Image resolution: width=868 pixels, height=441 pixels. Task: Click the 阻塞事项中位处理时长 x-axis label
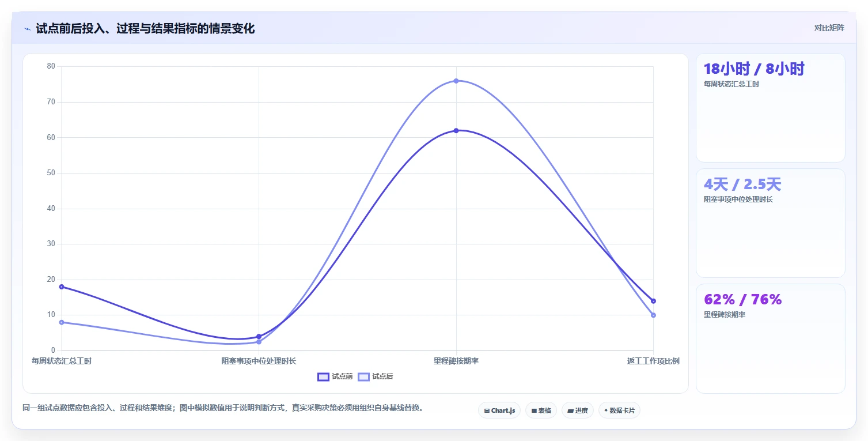coord(259,361)
